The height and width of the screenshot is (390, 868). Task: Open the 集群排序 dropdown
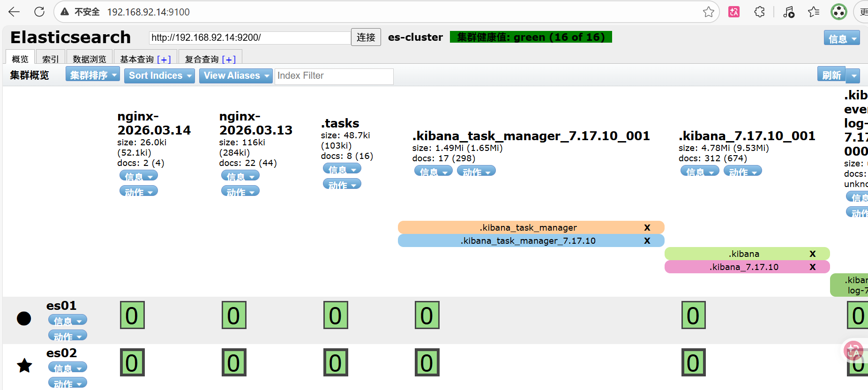[93, 75]
